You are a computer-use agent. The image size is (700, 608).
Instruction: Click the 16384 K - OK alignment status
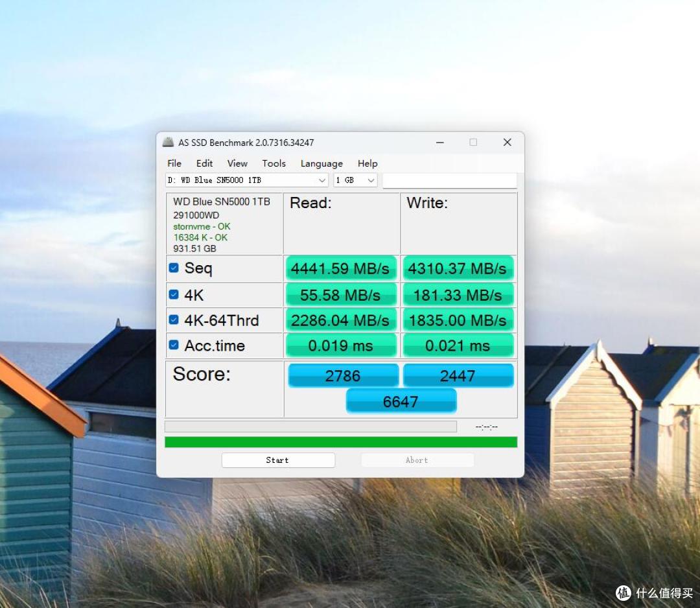(x=200, y=237)
